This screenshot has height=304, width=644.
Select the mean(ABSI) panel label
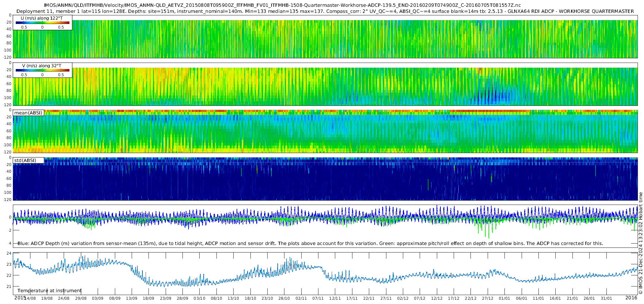pos(28,113)
